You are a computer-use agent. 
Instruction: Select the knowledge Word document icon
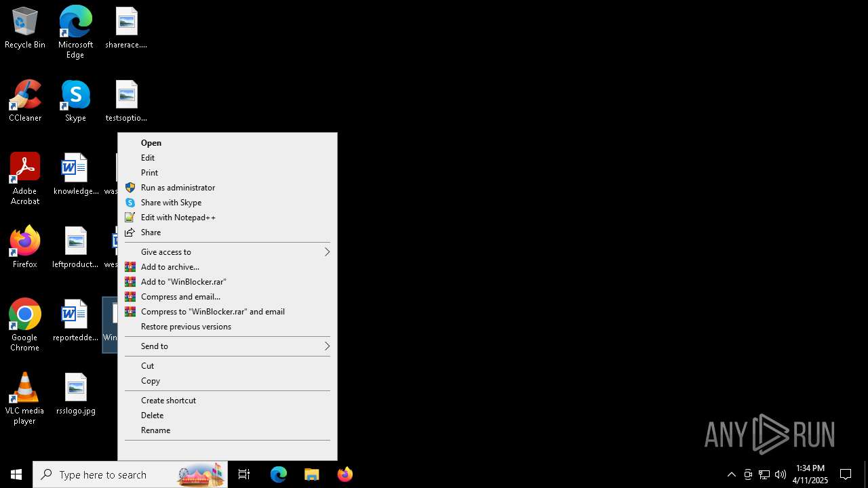pos(75,175)
